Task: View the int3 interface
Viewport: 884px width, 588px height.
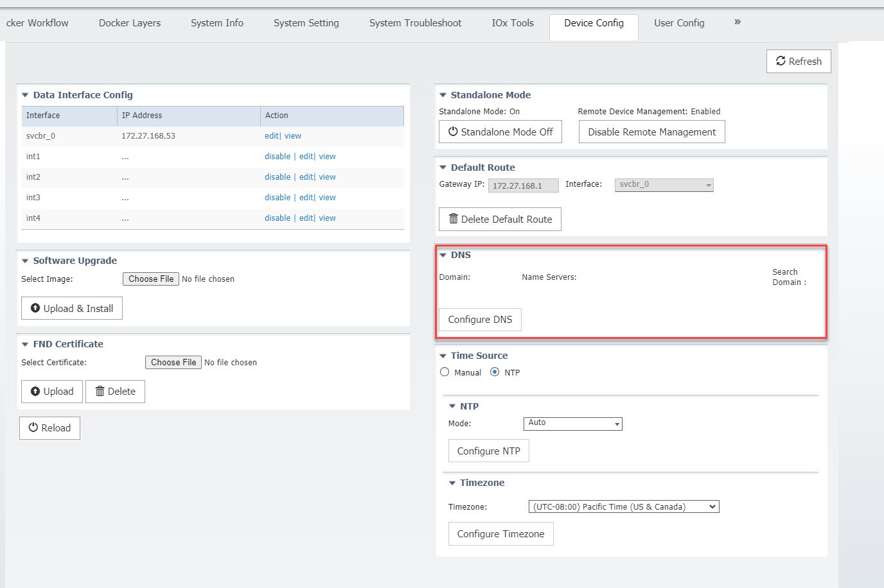Action: click(327, 198)
